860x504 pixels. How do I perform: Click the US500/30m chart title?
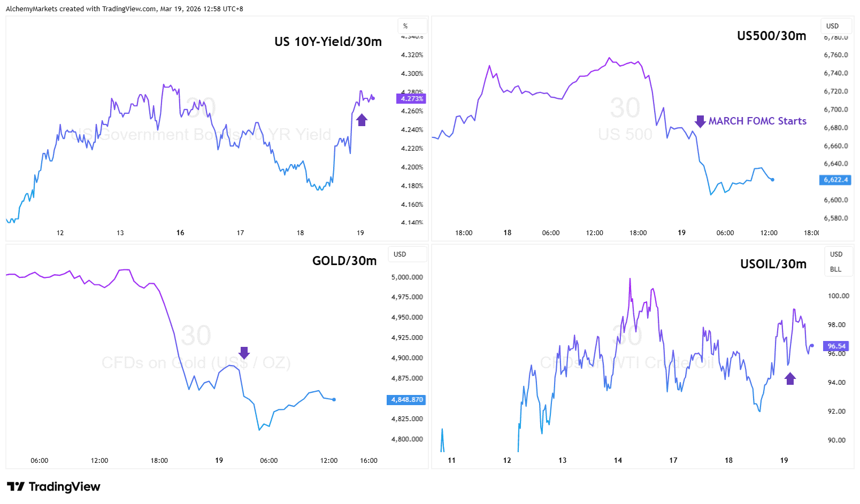click(x=771, y=36)
